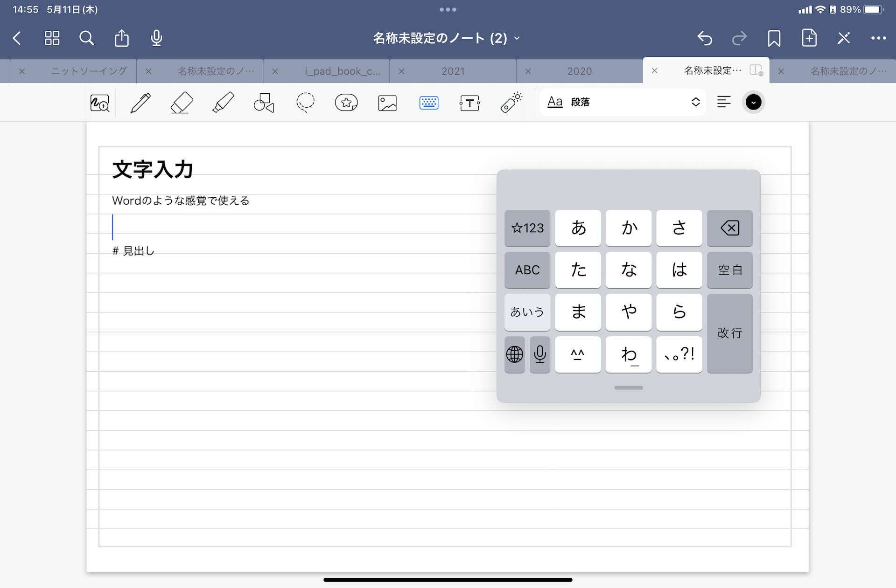Open the Elements sticker tool
The height and width of the screenshot is (588, 896).
(x=346, y=103)
